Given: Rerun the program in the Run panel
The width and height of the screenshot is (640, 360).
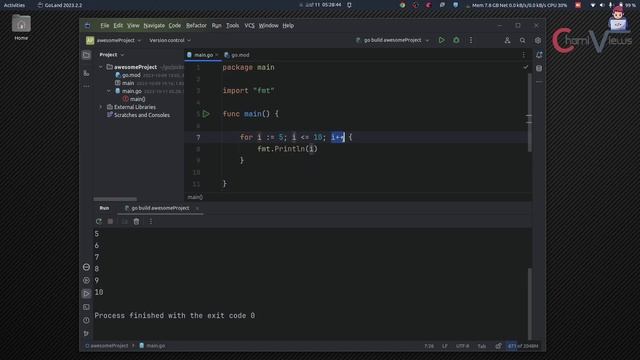Looking at the screenshot, I should [98, 221].
